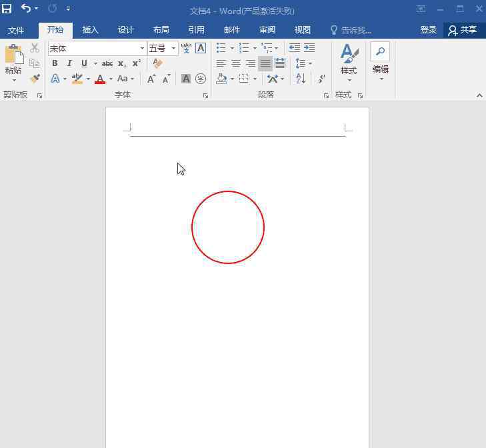Screen dimensions: 486x448
Task: Switch to the 邮件 tab
Action: (232, 30)
